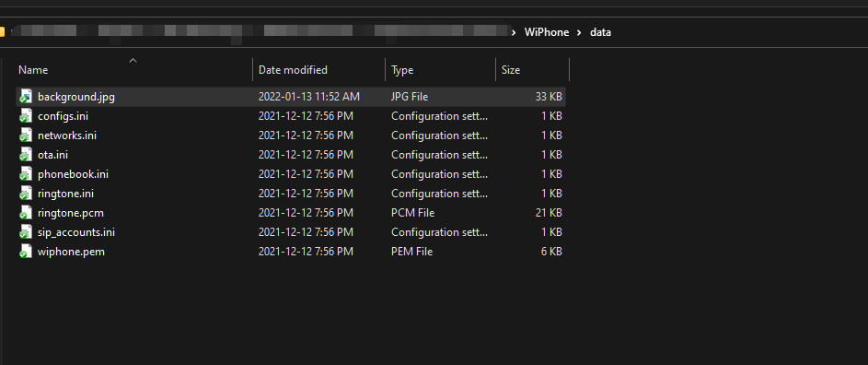Viewport: 868px width, 365px height.
Task: Select the ota.ini file icon
Action: [x=26, y=155]
